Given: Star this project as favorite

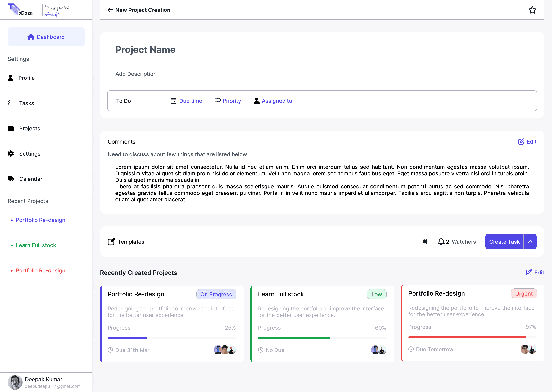Looking at the screenshot, I should pos(532,10).
